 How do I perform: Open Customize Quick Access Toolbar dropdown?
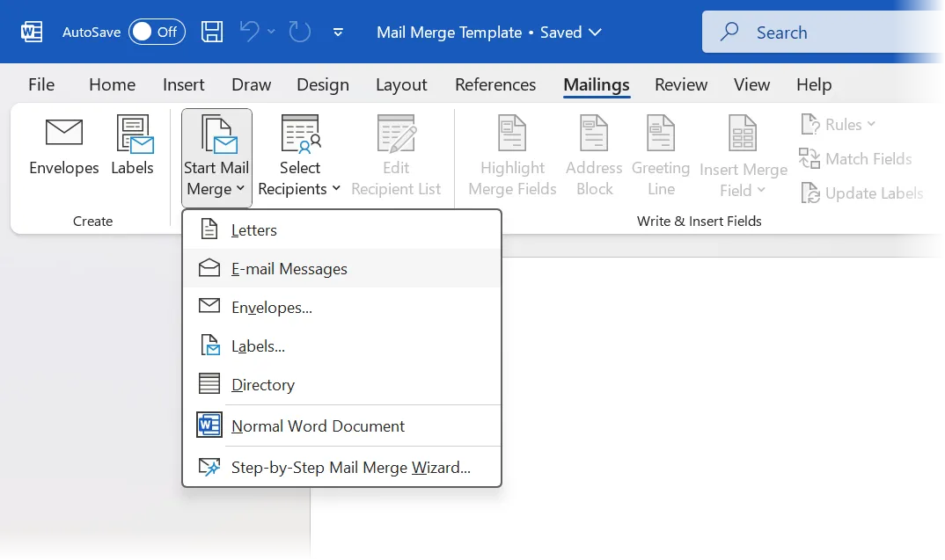tap(338, 33)
